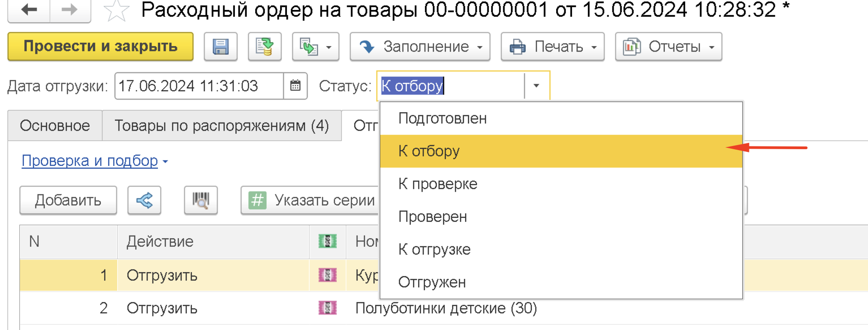Open the Проверка и подбор link menu

95,161
